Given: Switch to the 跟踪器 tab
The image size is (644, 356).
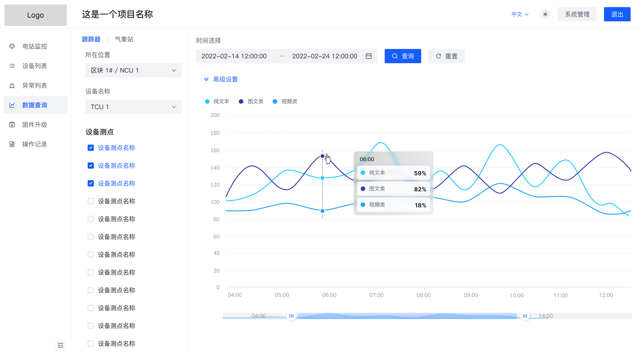Looking at the screenshot, I should pyautogui.click(x=91, y=39).
